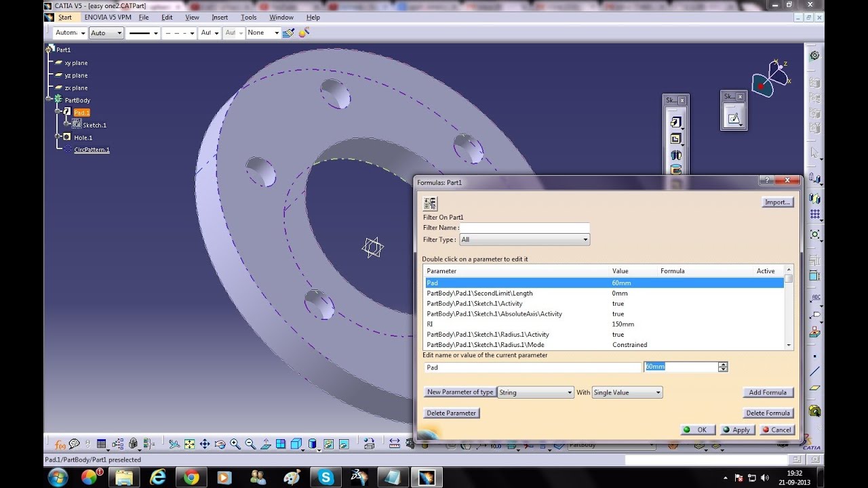868x488 pixels.
Task: Select the Pan arrows tool
Action: (x=205, y=444)
